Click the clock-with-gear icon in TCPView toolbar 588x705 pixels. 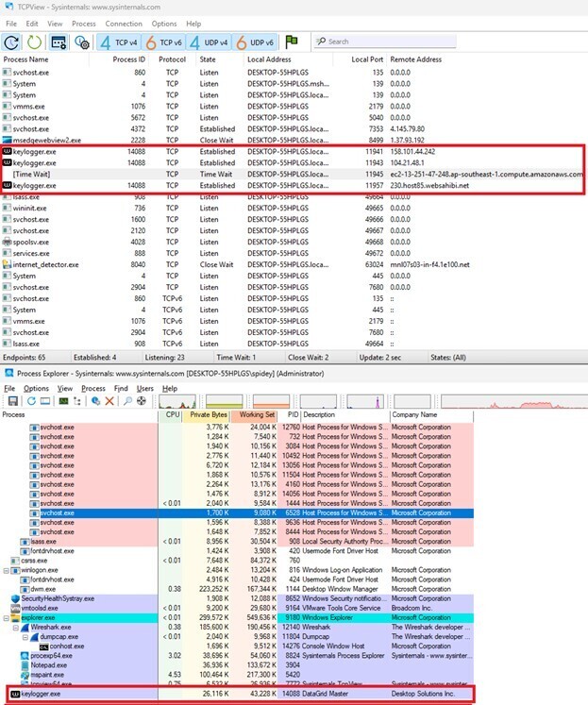click(x=82, y=42)
